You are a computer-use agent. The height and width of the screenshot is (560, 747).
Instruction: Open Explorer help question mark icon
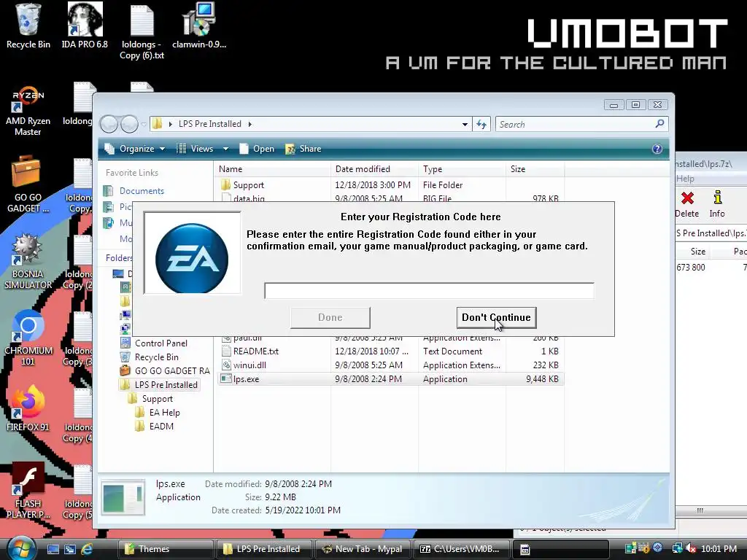coord(657,149)
